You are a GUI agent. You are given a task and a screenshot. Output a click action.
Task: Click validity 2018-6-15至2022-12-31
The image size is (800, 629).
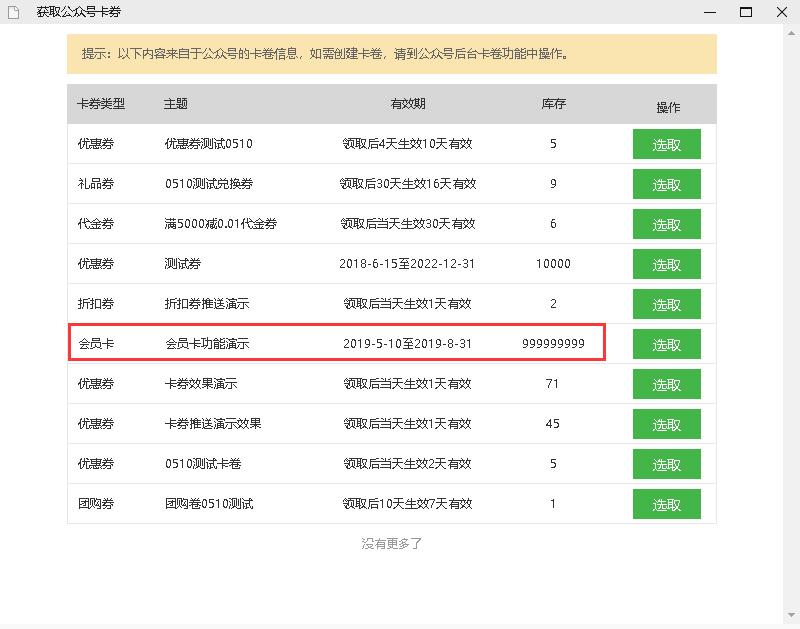pos(407,264)
